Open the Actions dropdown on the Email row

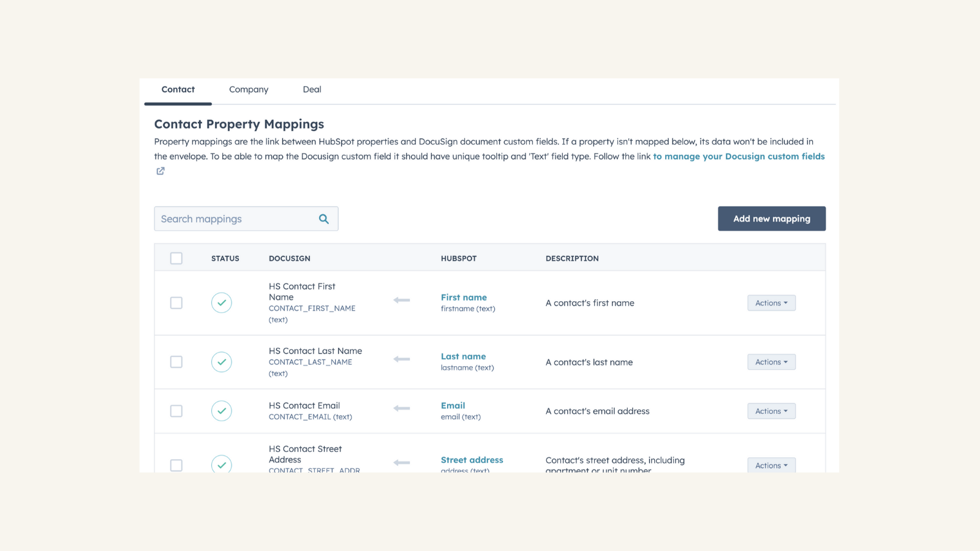pyautogui.click(x=771, y=411)
